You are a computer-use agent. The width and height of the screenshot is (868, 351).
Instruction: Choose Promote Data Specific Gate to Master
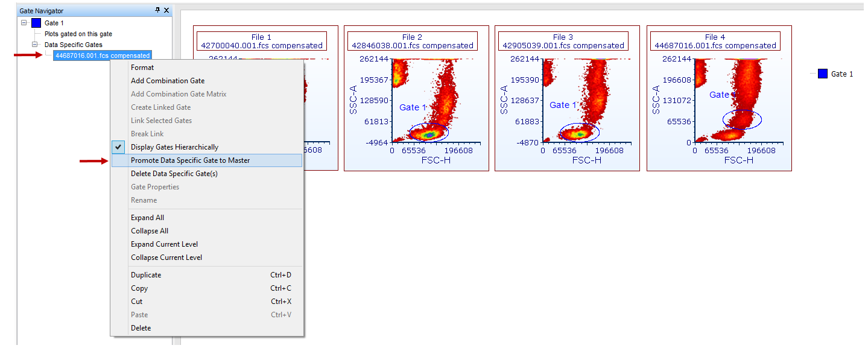[x=190, y=160]
